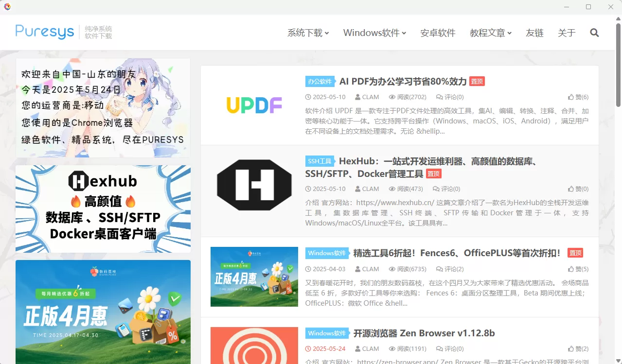
Task: Click the eye views icon on 精选工具 article
Action: click(x=392, y=269)
